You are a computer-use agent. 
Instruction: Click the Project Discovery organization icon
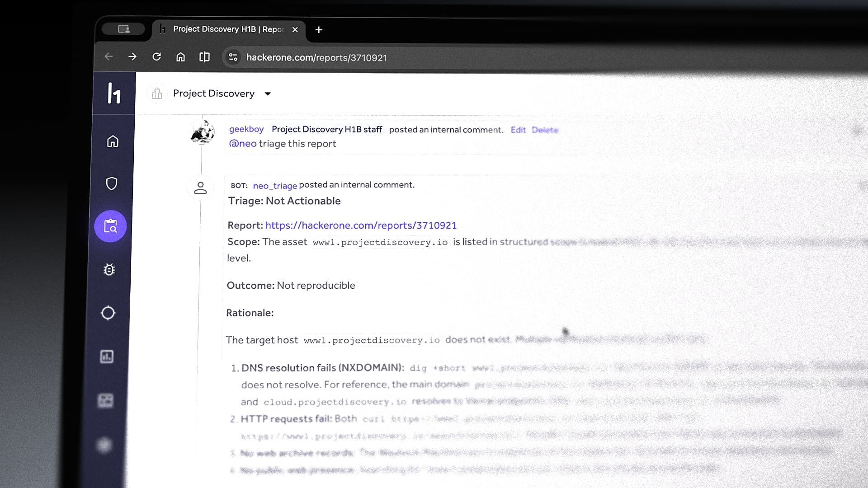157,94
